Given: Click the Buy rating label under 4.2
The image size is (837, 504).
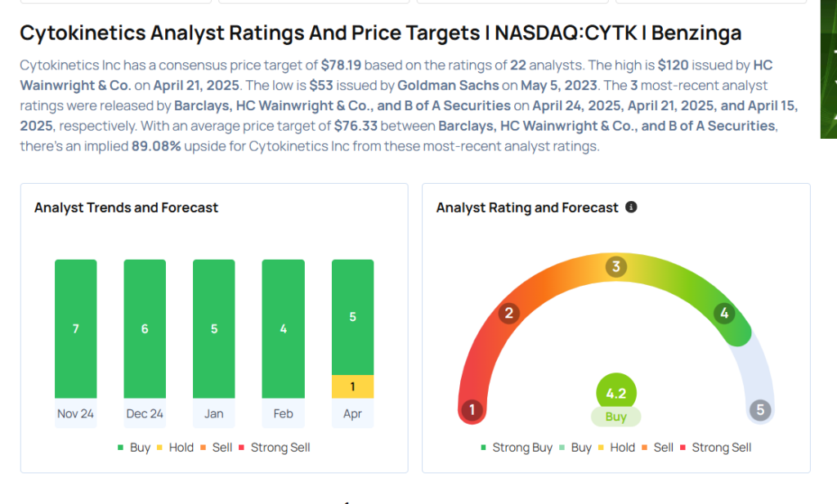Looking at the screenshot, I should click(x=615, y=417).
